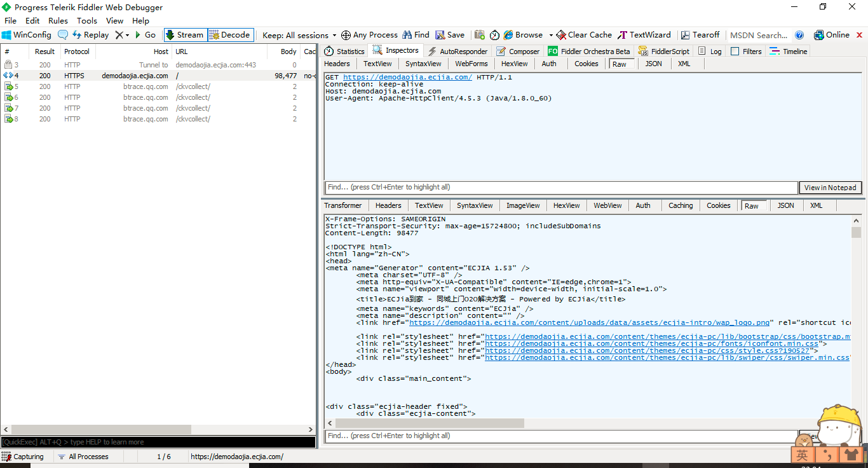Image resolution: width=868 pixels, height=468 pixels.
Task: Click Go to resume breakpoint
Action: click(146, 35)
